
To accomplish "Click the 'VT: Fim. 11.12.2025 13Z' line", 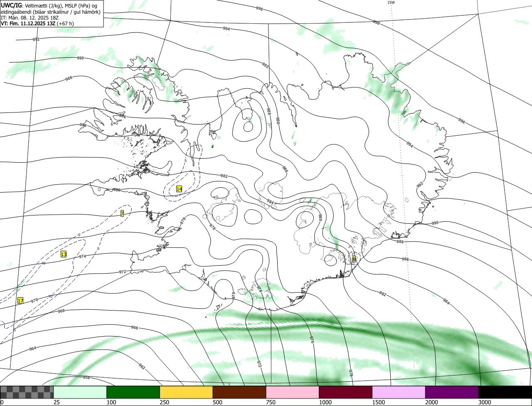I will (37, 24).
